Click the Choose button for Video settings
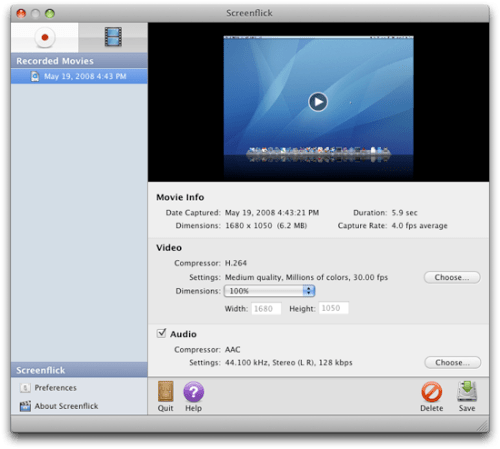This screenshot has width=500, height=449. 452,277
